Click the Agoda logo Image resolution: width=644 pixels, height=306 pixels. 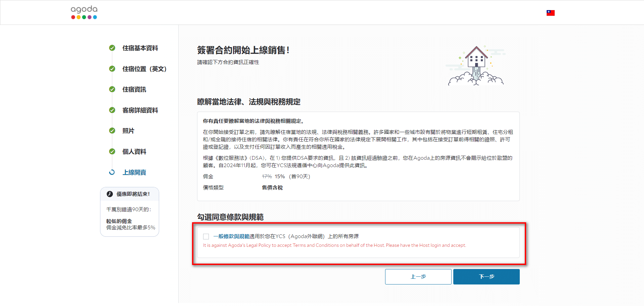click(84, 12)
